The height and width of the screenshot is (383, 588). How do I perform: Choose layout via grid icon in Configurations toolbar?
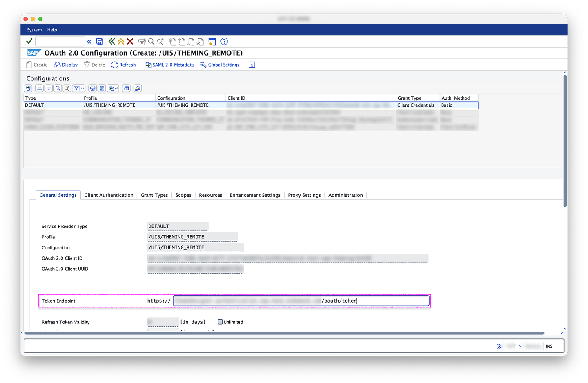coord(127,88)
